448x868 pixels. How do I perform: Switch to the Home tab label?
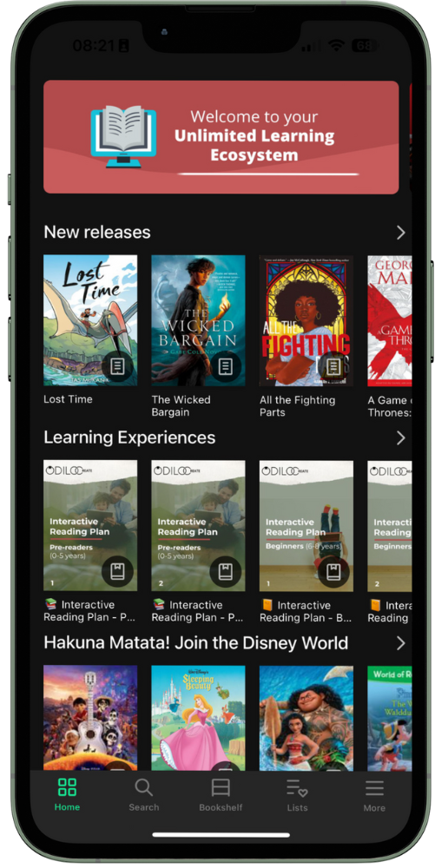pyautogui.click(x=67, y=807)
